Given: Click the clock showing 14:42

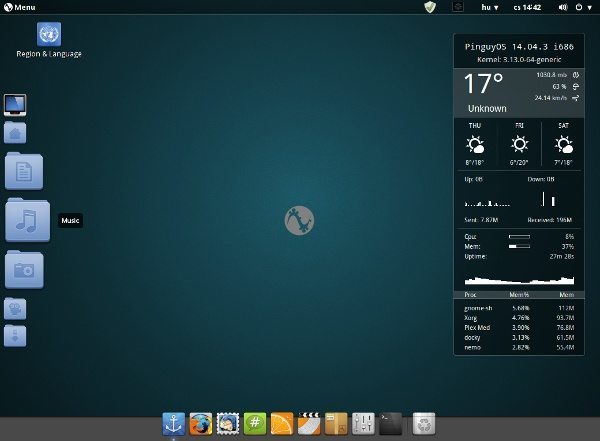Looking at the screenshot, I should click(x=527, y=7).
